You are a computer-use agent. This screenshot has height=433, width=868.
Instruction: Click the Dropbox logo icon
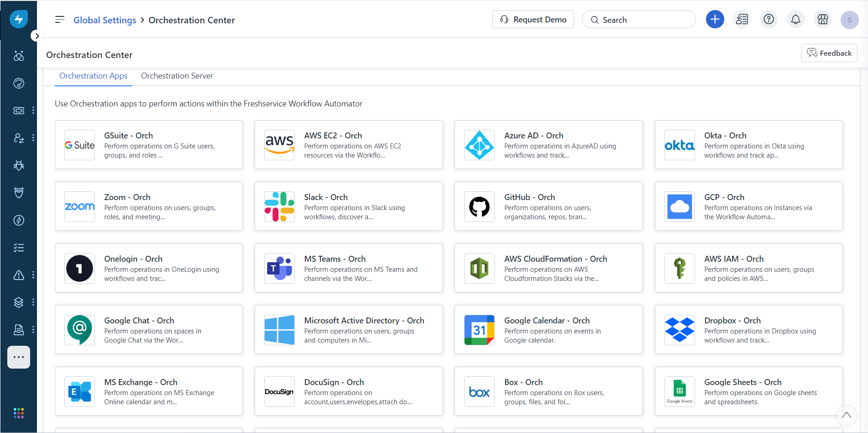coord(680,330)
